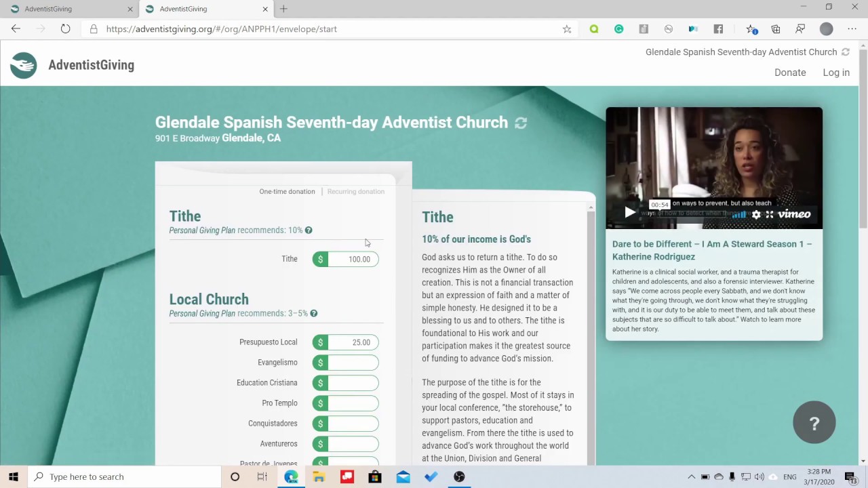Play the Vimeo video
The image size is (868, 488).
click(x=630, y=213)
